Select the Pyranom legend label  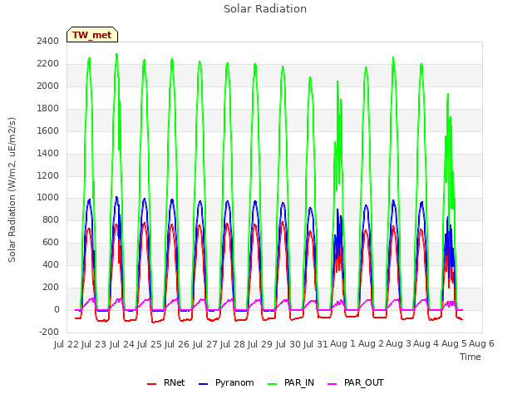coord(234,382)
